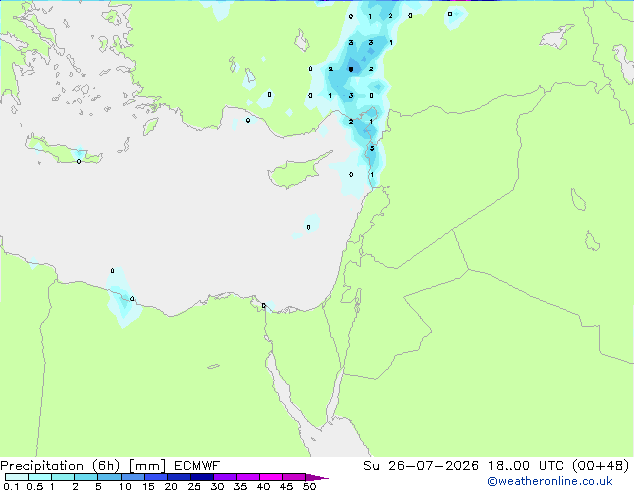
Task: Click the '25' legend scale label
Action: pyautogui.click(x=194, y=486)
